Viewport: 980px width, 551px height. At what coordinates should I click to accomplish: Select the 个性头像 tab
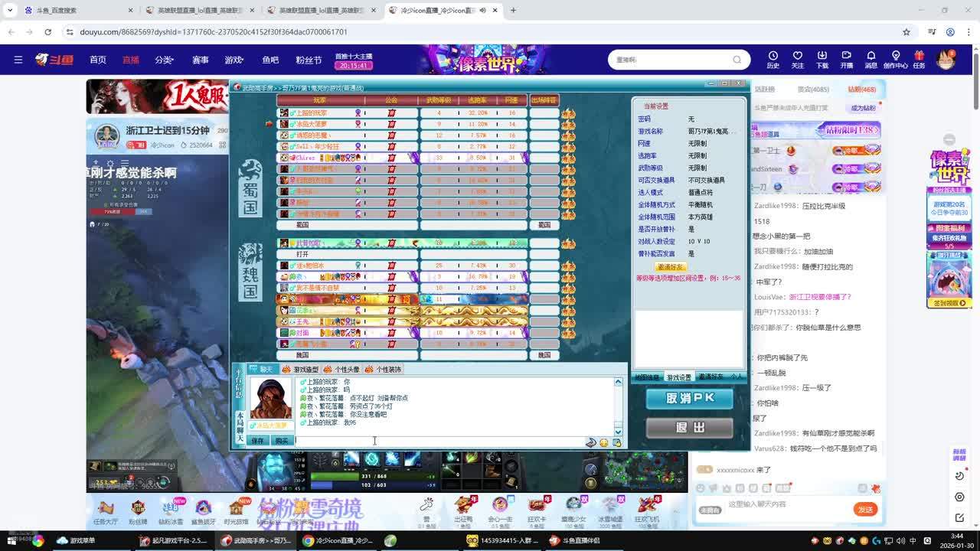pos(342,370)
